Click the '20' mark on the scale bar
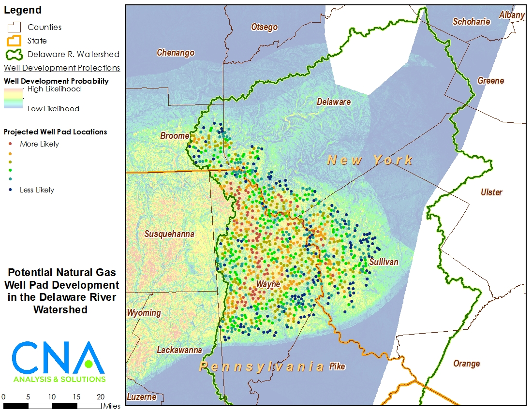532x411 pixels. pos(101,397)
